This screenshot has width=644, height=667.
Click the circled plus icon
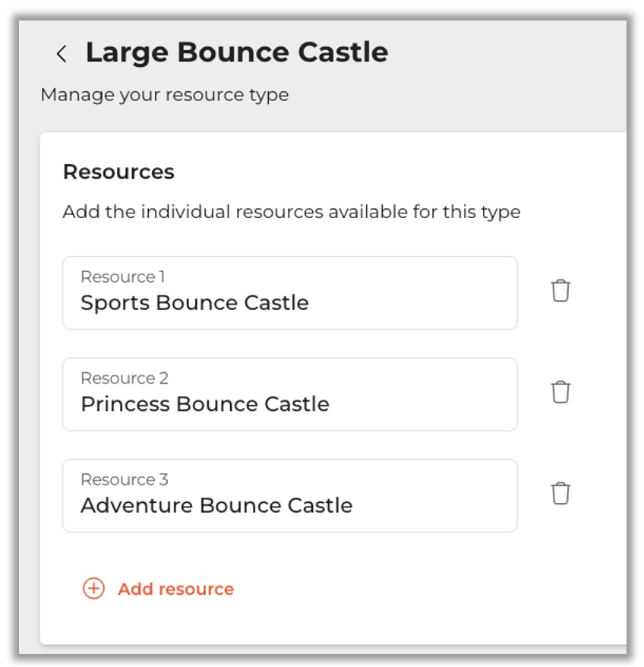[x=93, y=589]
